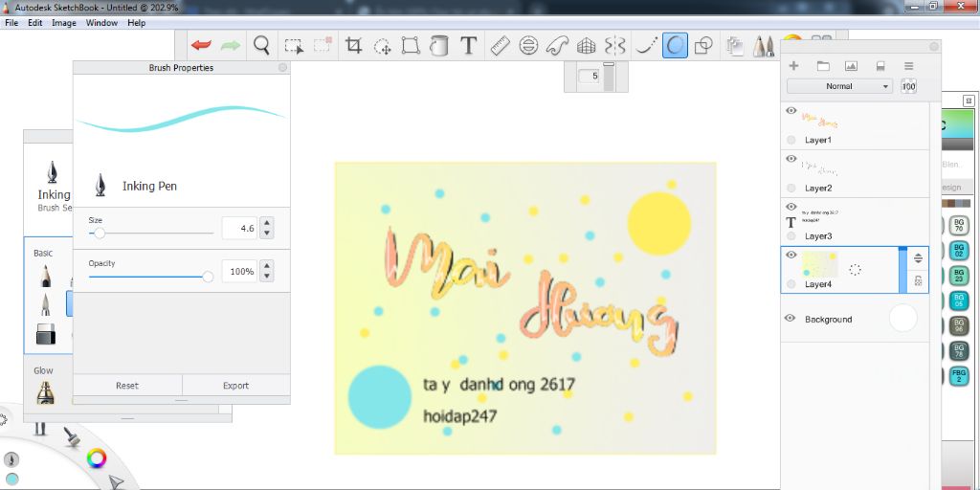This screenshot has width=980, height=490.
Task: Click the layer opacity 100 box
Action: (x=909, y=86)
